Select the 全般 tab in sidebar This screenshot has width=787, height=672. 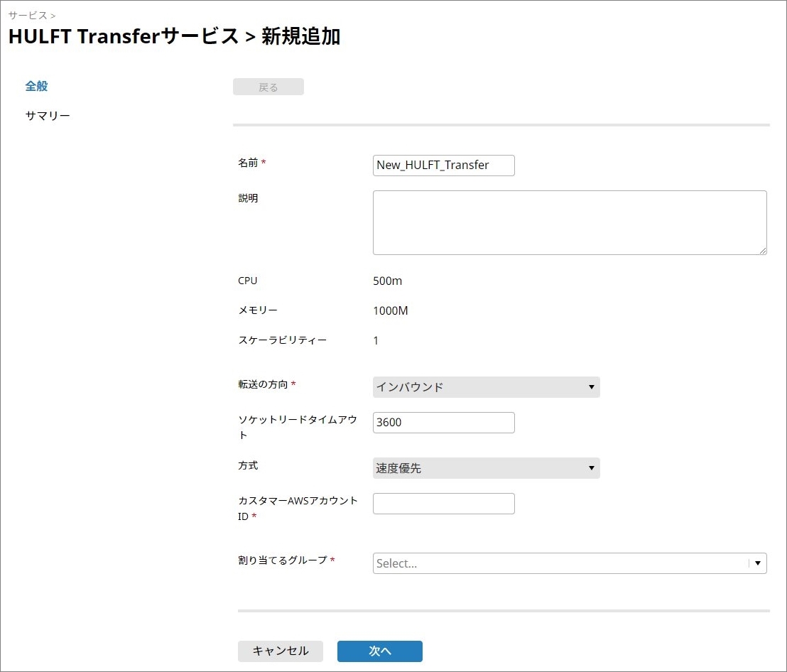[36, 87]
